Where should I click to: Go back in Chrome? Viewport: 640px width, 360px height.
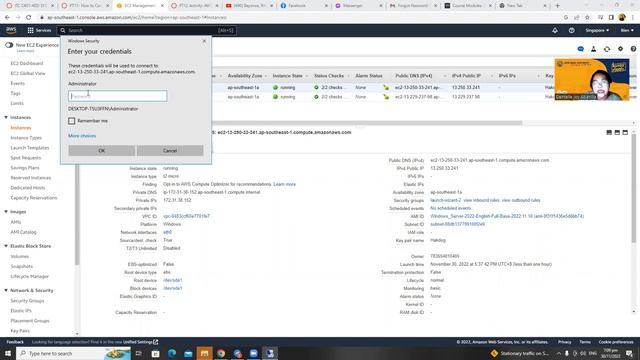(x=7, y=18)
